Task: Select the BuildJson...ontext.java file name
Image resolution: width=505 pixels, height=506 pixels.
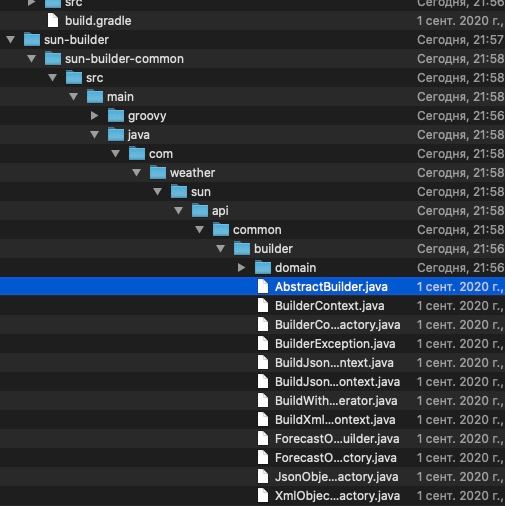Action: tap(337, 382)
